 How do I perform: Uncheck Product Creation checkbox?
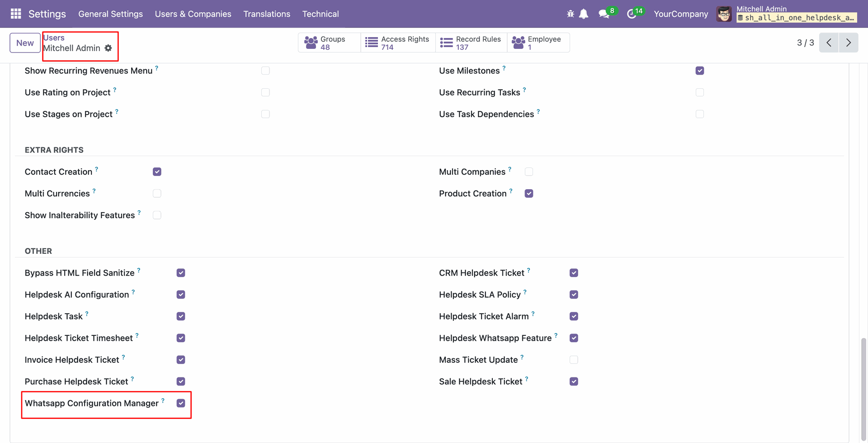(529, 193)
